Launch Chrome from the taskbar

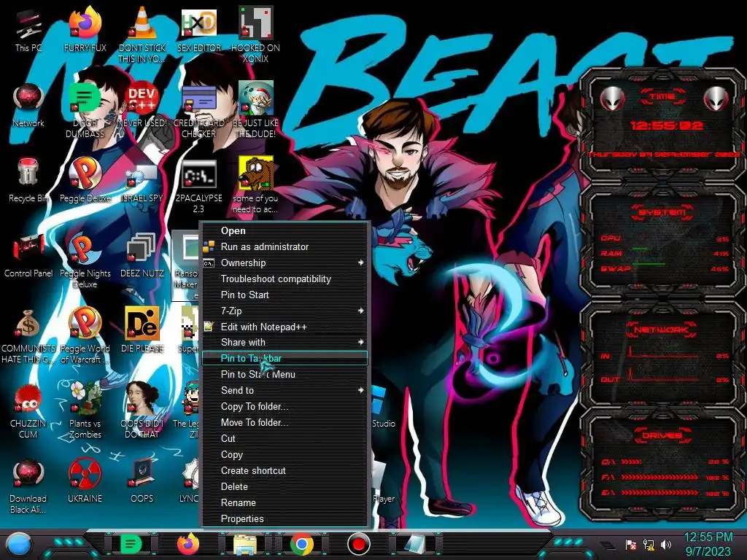302,545
